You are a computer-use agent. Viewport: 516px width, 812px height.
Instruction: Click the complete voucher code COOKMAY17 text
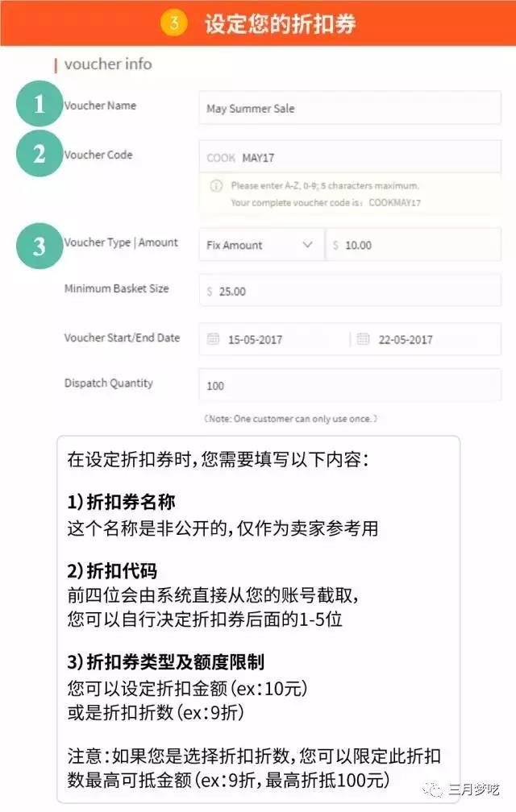tap(394, 202)
